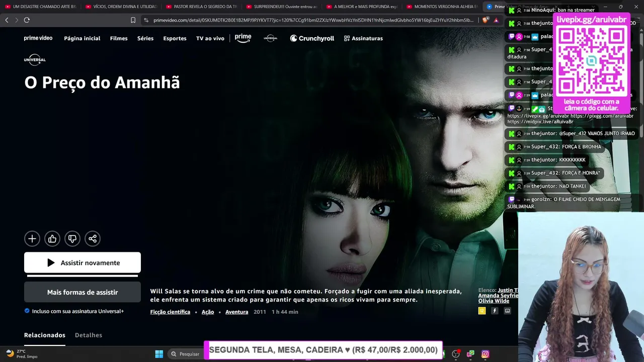Click the movie title O Preço do Amanhã
644x362 pixels.
(x=102, y=82)
